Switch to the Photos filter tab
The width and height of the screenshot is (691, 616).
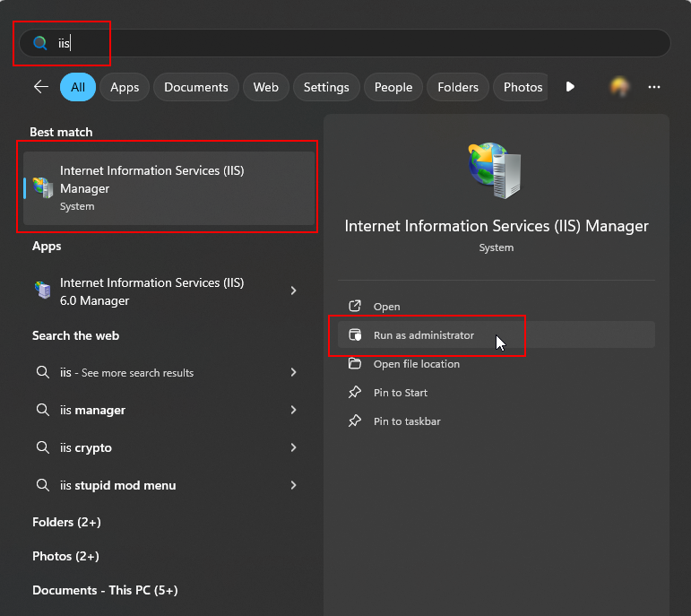click(523, 87)
